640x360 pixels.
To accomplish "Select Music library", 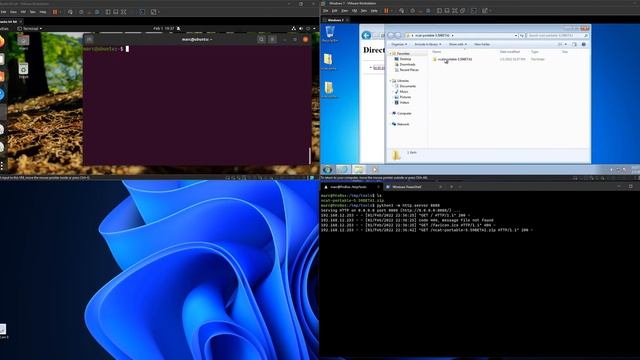I will click(401, 92).
